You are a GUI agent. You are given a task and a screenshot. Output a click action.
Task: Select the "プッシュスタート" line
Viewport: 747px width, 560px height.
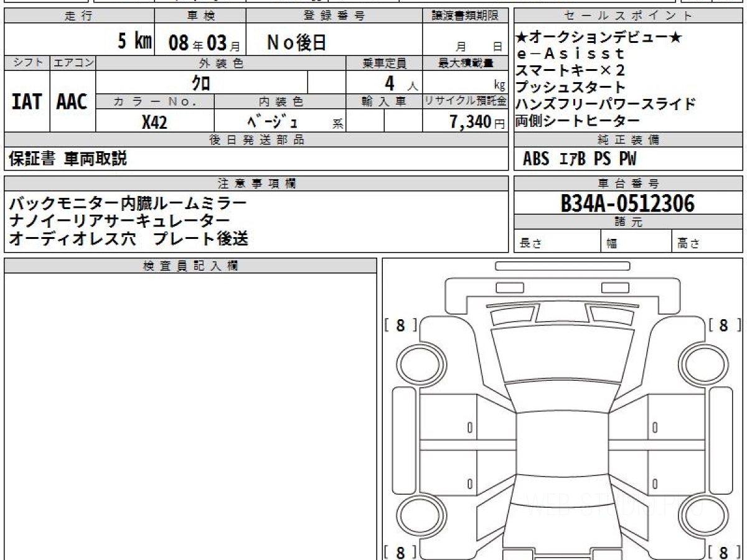[x=571, y=86]
